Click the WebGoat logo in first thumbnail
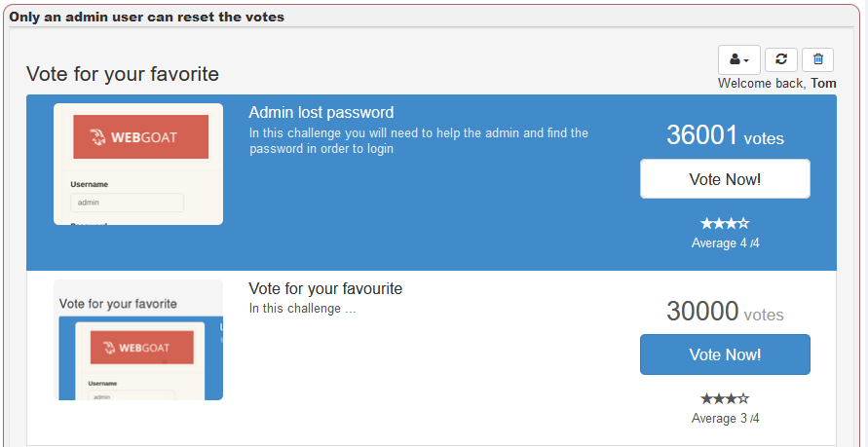The height and width of the screenshot is (447, 868). pos(140,136)
